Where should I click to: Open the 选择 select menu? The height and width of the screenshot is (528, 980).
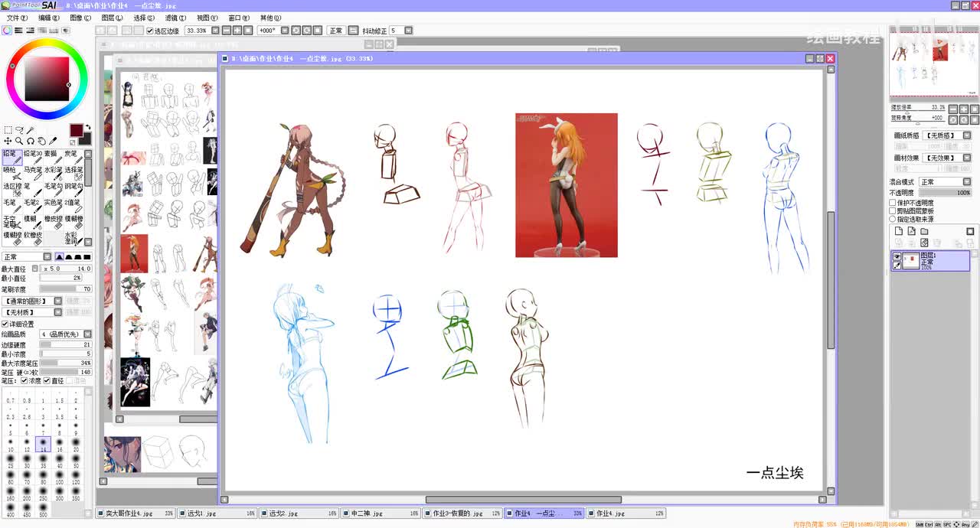pyautogui.click(x=144, y=18)
